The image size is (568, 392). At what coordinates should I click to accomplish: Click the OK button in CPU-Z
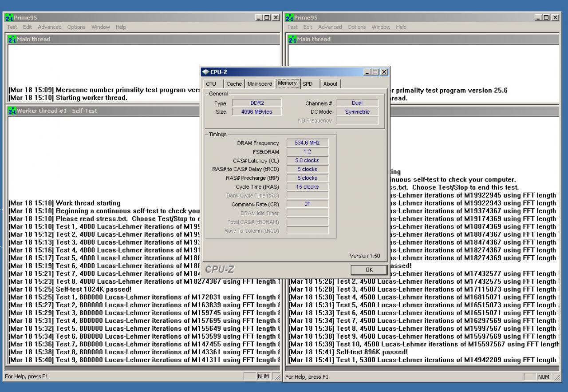click(369, 269)
